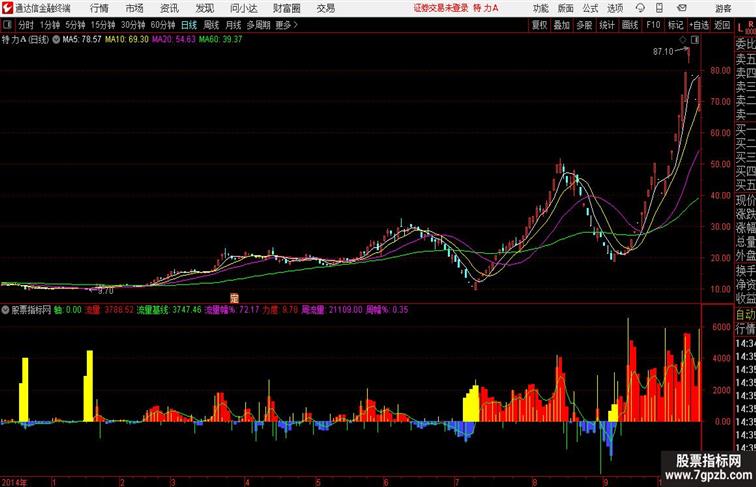756x487 pixels.
Task: Click the 标记 mark button
Action: tap(675, 25)
